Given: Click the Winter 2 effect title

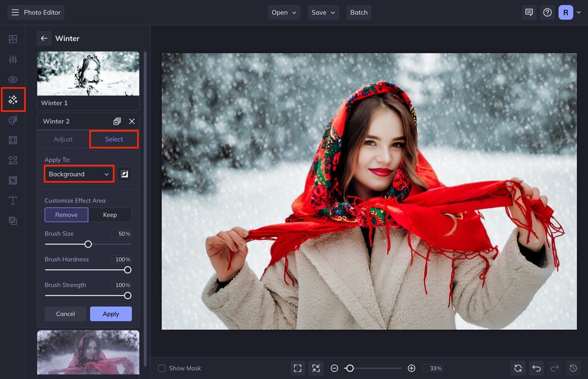Looking at the screenshot, I should (56, 121).
